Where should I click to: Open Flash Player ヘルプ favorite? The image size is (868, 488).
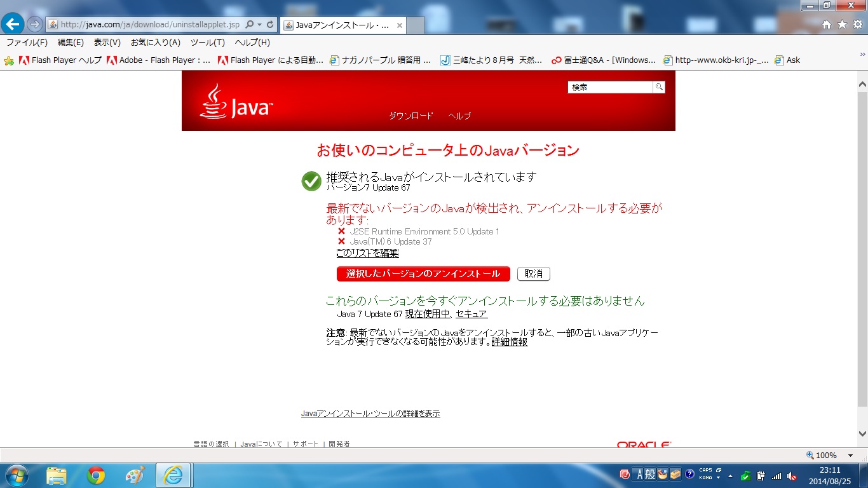60,60
